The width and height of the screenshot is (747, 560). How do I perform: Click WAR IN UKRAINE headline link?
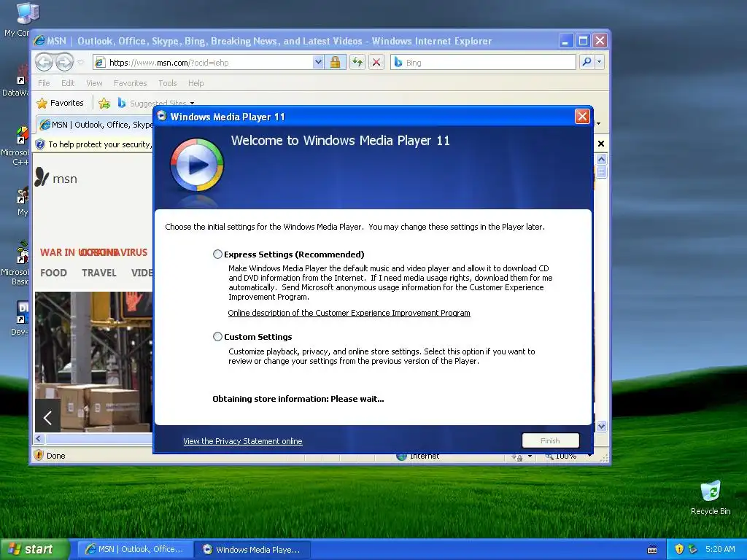point(79,252)
